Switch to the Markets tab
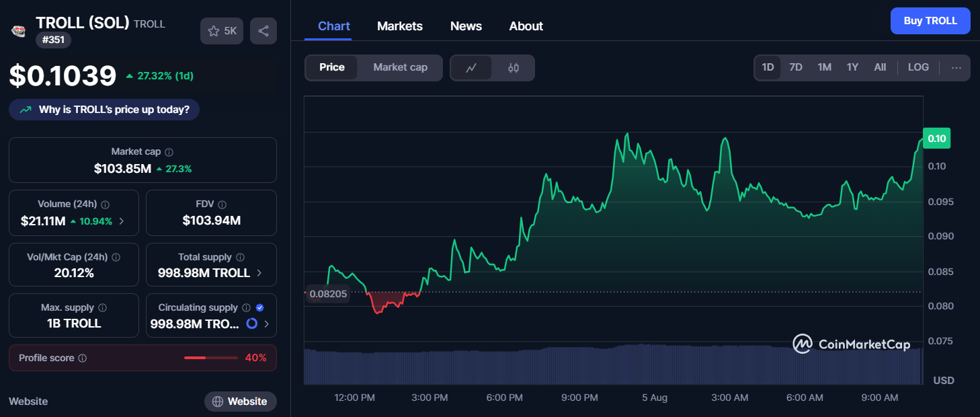This screenshot has width=980, height=417. (400, 26)
